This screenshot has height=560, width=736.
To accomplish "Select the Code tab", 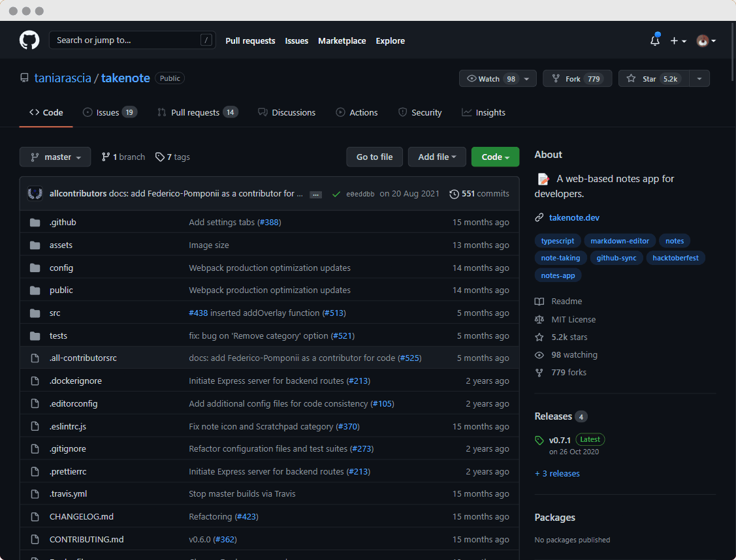I will click(46, 112).
